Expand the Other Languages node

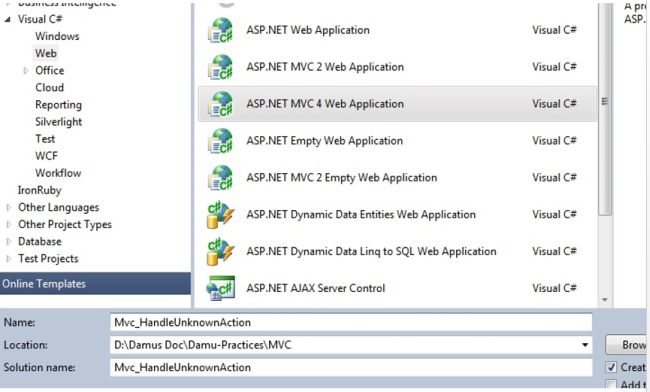coord(8,207)
